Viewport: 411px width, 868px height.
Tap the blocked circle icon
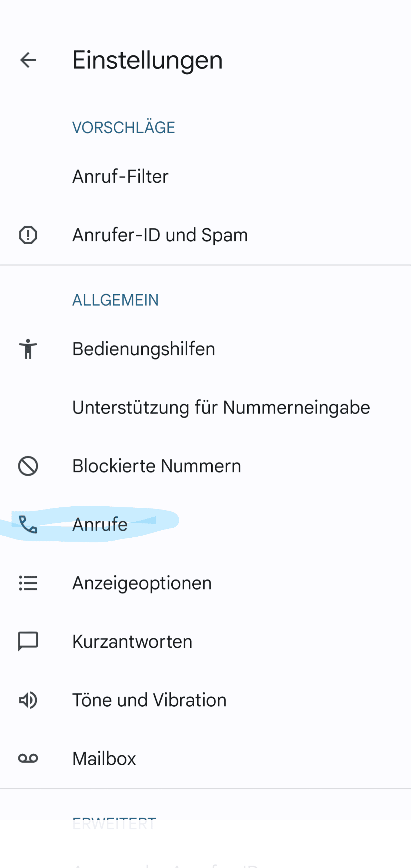point(28,466)
